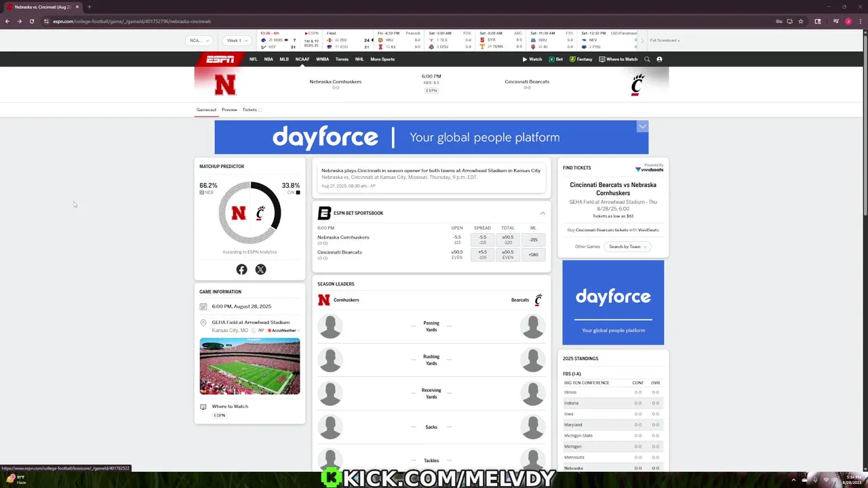Click the install app icon in address bar
Image resolution: width=868 pixels, height=488 pixels.
(x=790, y=21)
